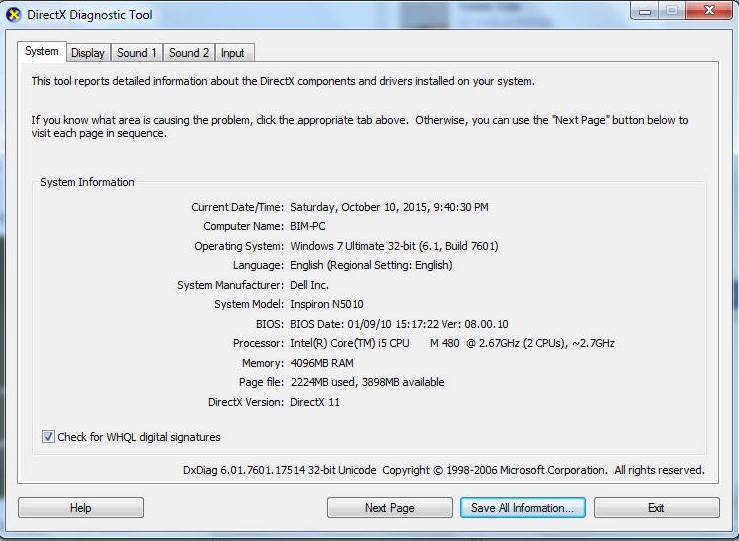
Task: Click the DirectX title bar icon
Action: click(x=13, y=15)
